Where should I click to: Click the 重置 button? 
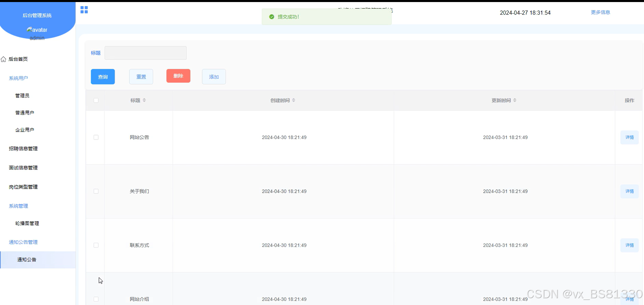[141, 77]
